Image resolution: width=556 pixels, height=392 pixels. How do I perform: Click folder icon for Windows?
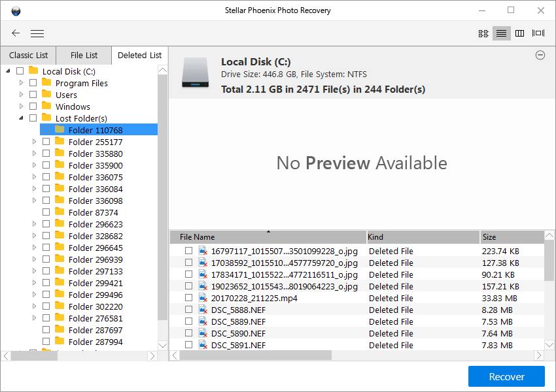46,106
